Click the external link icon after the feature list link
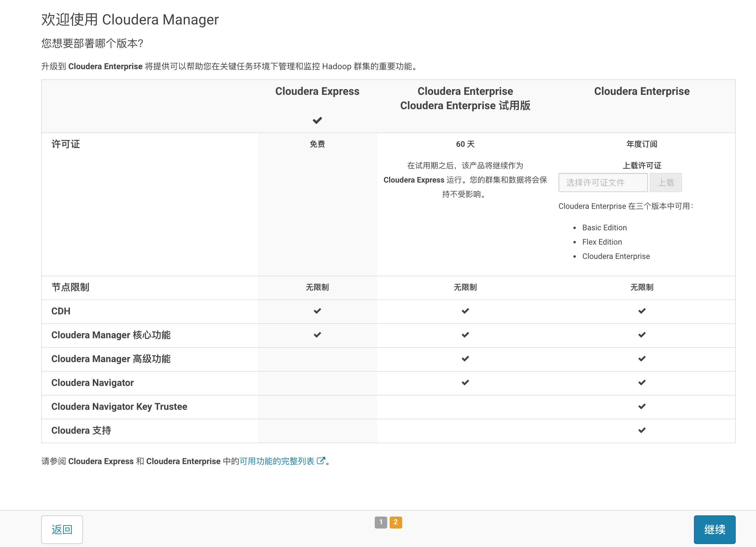This screenshot has height=547, width=756. coord(321,461)
